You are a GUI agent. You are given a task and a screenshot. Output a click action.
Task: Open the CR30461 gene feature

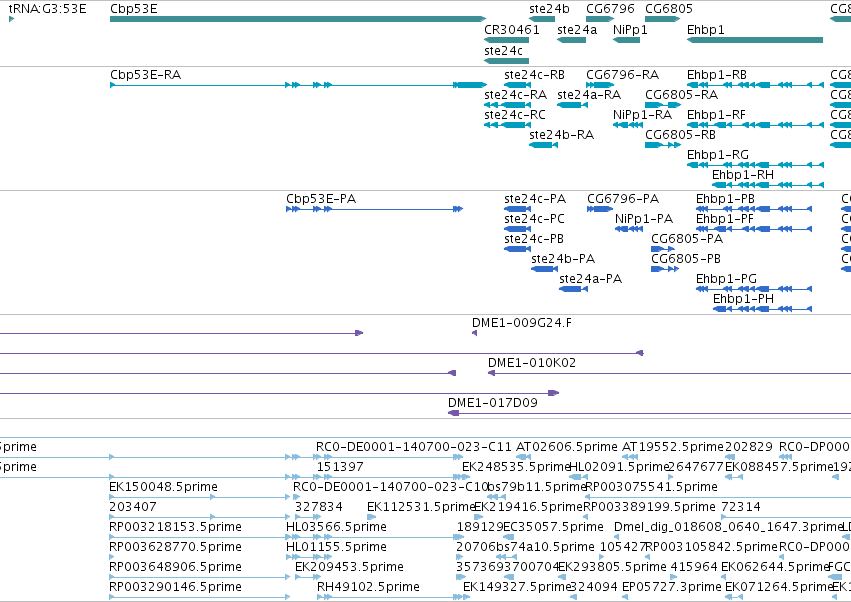pos(506,40)
